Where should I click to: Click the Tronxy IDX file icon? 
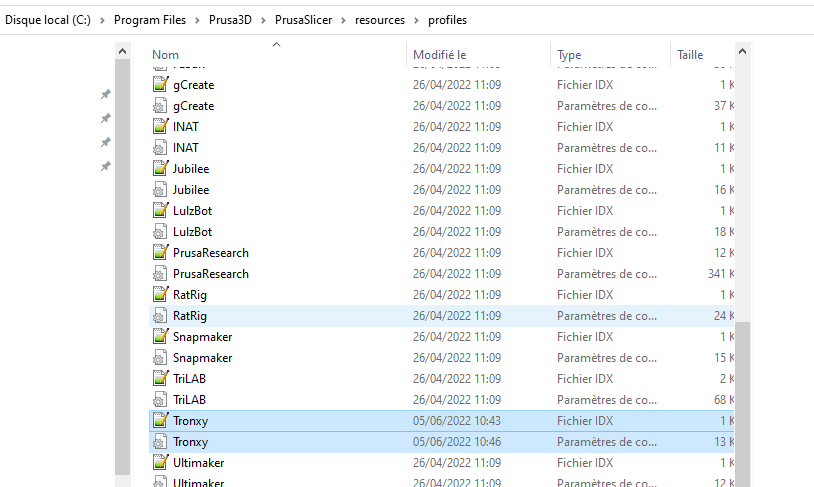point(160,421)
